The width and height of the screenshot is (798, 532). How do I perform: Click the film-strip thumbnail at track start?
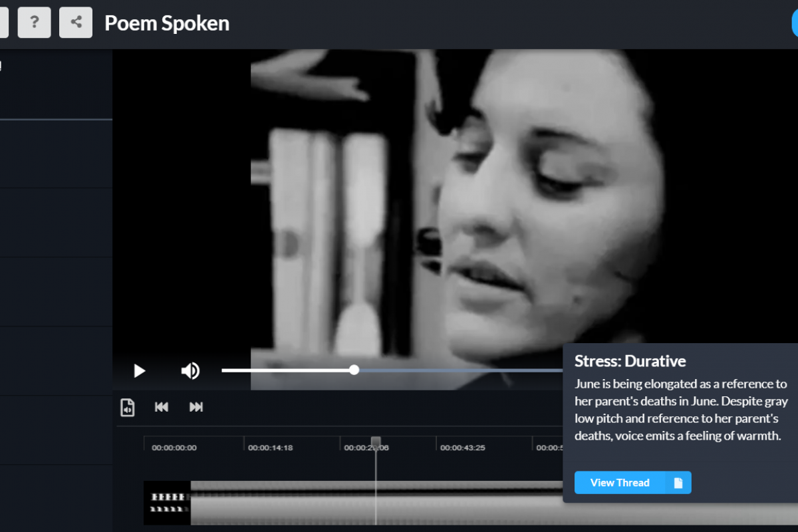[x=167, y=503]
